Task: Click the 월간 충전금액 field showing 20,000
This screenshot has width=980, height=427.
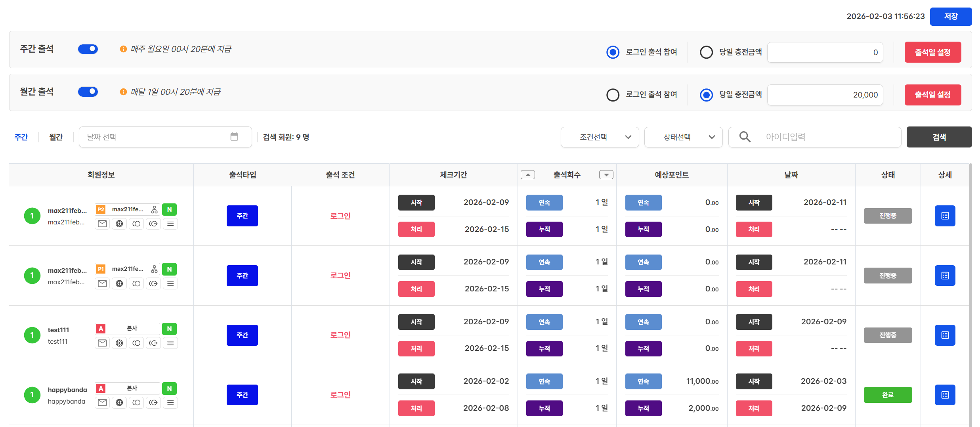Action: [x=825, y=95]
